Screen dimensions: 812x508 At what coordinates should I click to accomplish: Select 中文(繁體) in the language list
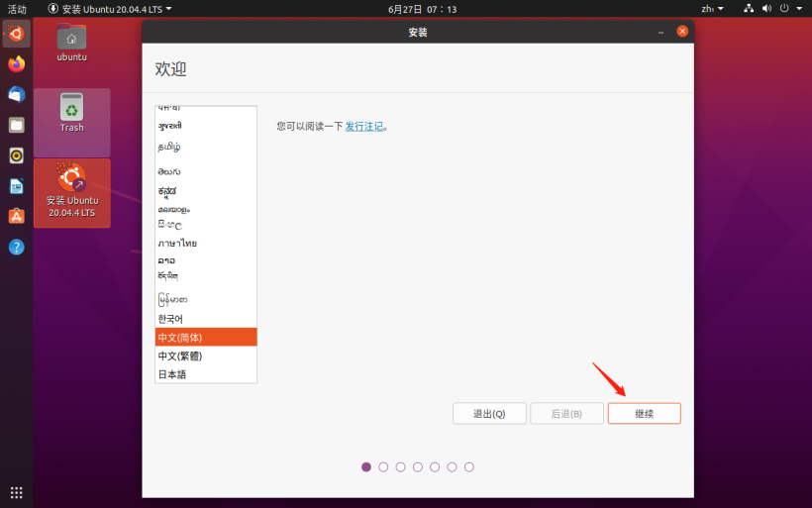(180, 356)
